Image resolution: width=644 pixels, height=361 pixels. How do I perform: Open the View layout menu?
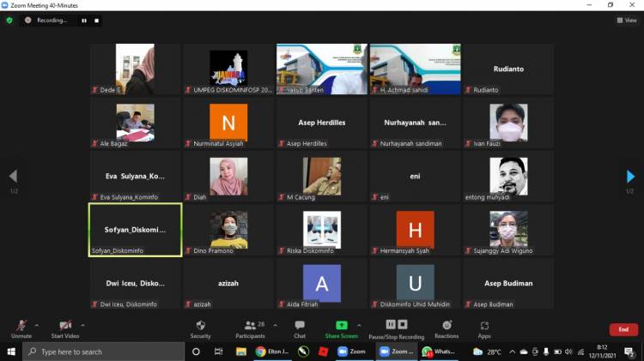[626, 20]
